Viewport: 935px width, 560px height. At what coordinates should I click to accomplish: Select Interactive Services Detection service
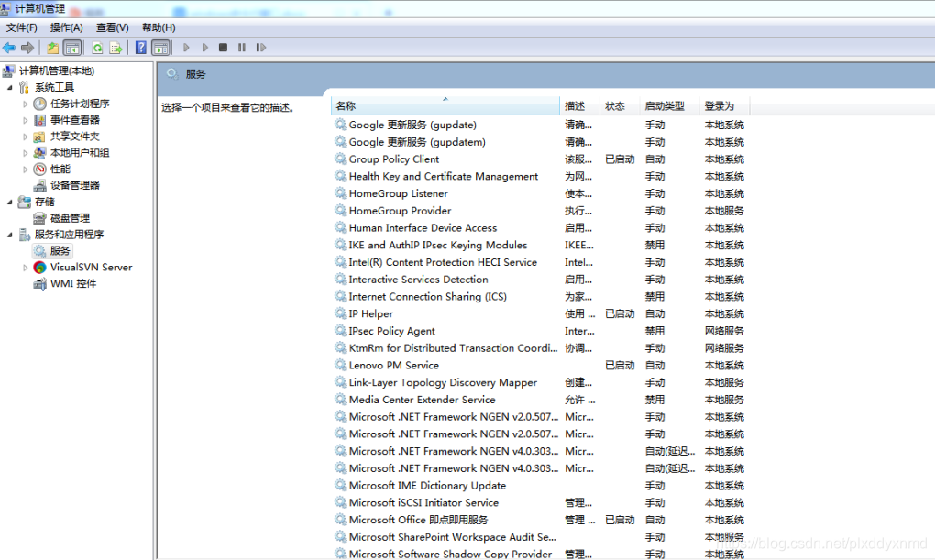(419, 280)
